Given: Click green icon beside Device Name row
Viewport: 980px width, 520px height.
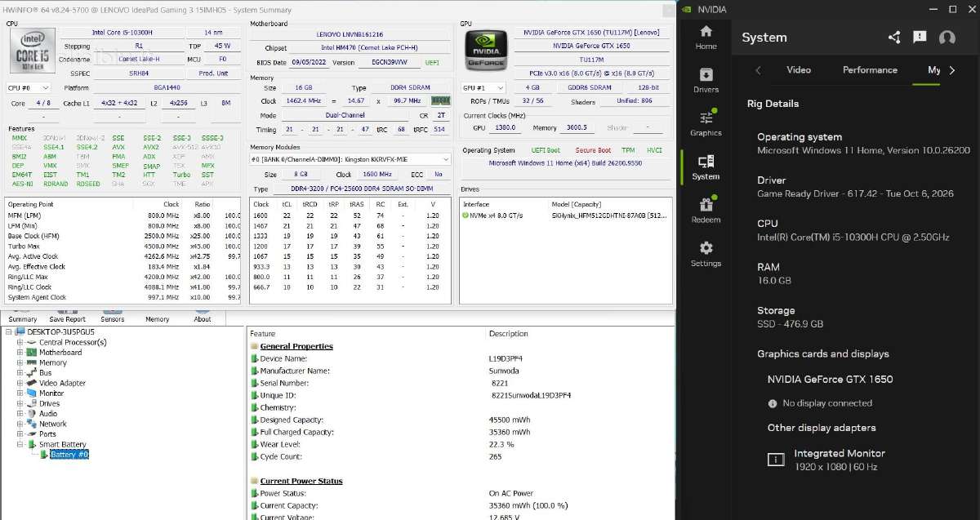Looking at the screenshot, I should click(x=255, y=358).
